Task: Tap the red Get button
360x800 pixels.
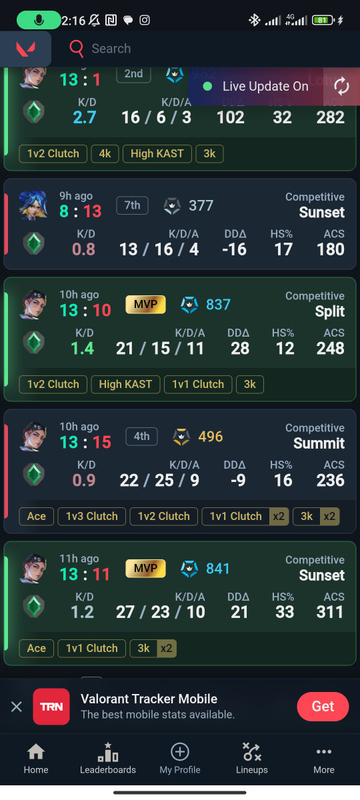Action: pos(323,706)
